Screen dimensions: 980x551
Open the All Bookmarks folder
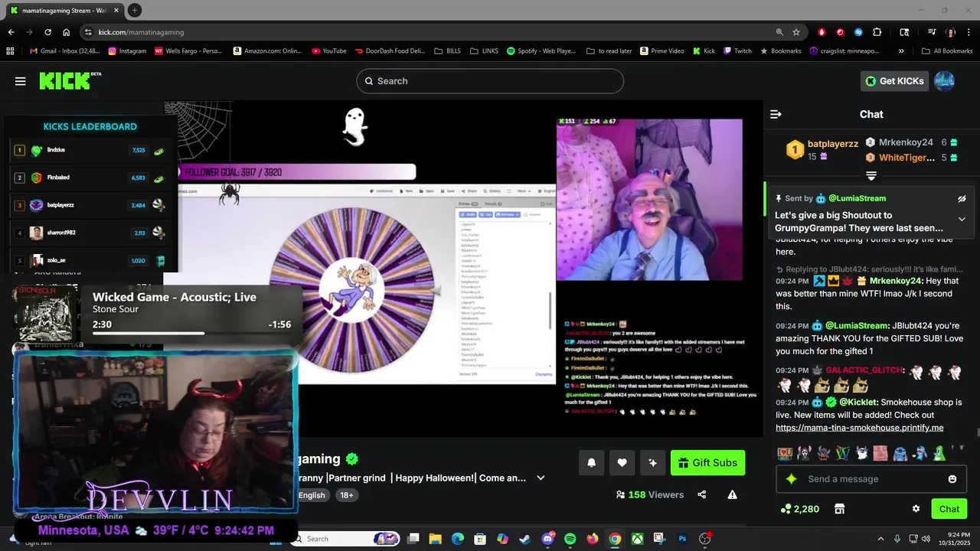(946, 51)
